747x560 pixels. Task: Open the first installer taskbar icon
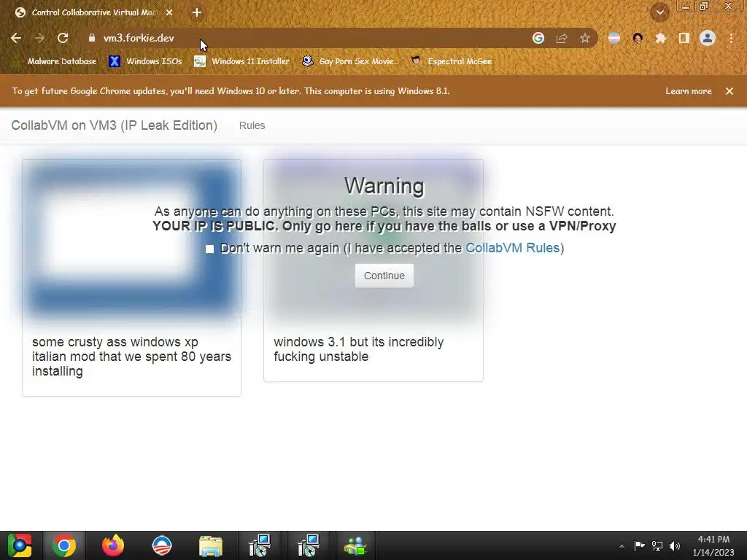(x=260, y=545)
